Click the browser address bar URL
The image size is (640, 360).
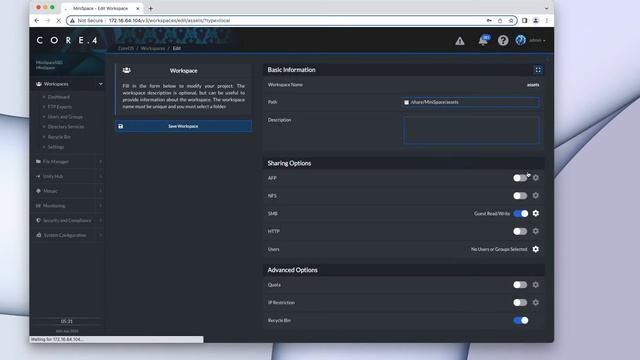click(169, 20)
